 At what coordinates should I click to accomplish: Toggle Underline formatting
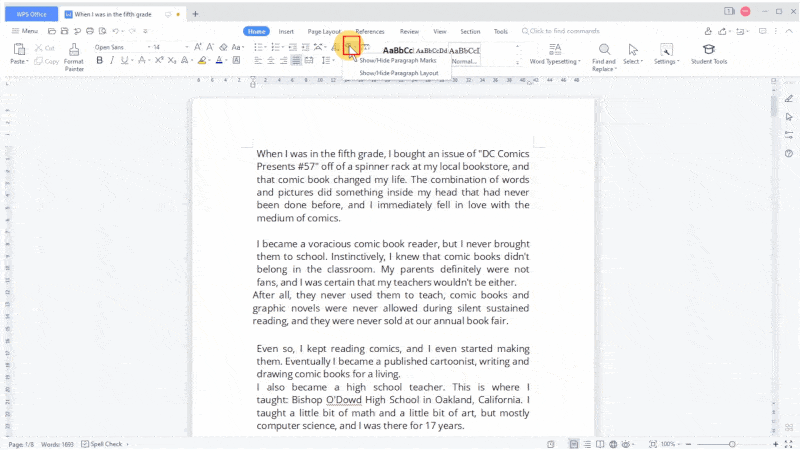pos(124,60)
